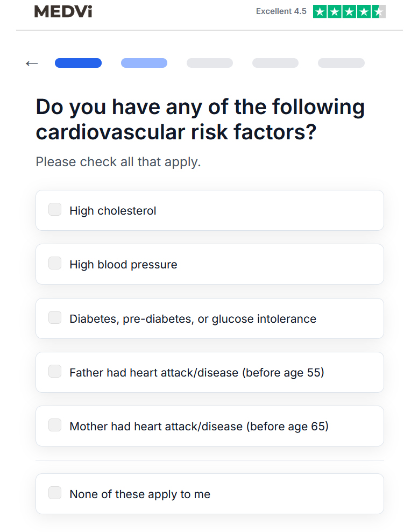
Task: Check the High cholesterol checkbox
Action: click(55, 209)
